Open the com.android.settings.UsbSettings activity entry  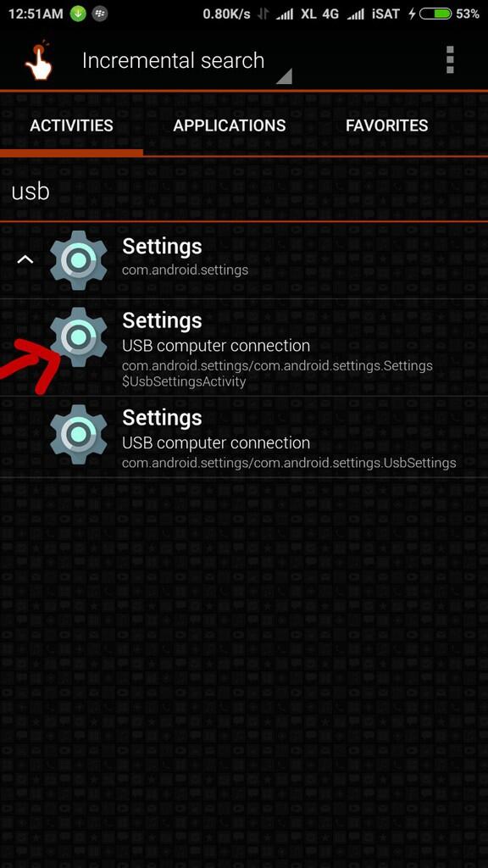(244, 437)
